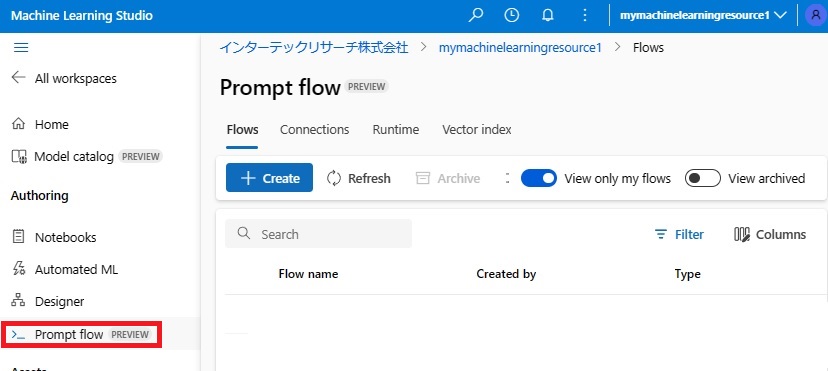
Task: Open the header vertical ellipsis menu
Action: (x=585, y=15)
